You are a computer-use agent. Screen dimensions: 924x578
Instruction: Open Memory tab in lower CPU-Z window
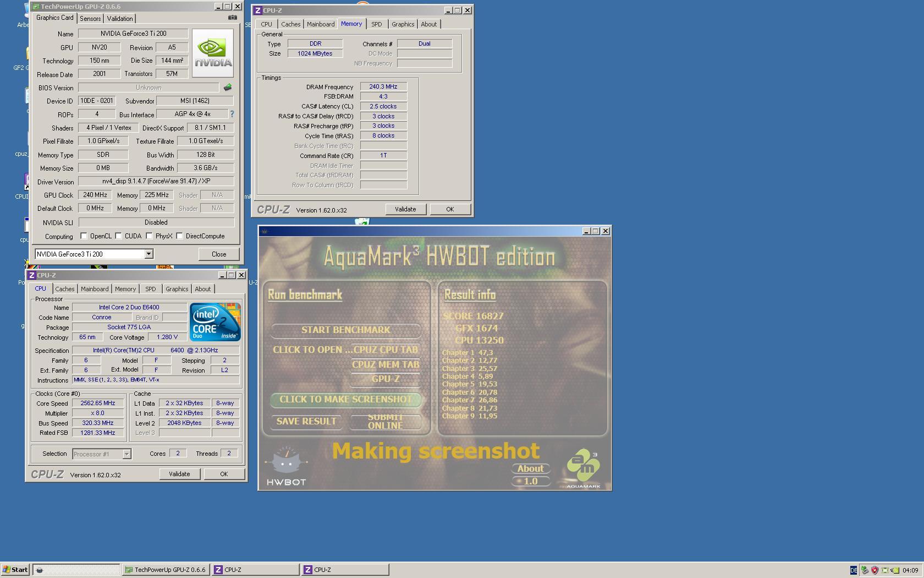click(x=125, y=289)
